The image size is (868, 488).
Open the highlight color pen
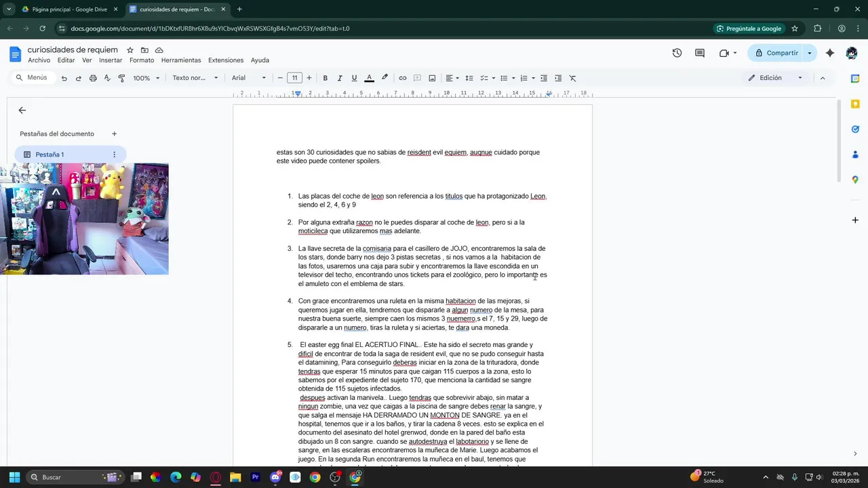click(x=384, y=78)
